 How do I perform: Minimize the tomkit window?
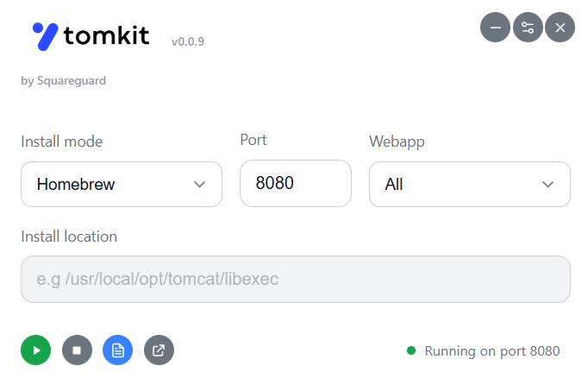(x=495, y=28)
